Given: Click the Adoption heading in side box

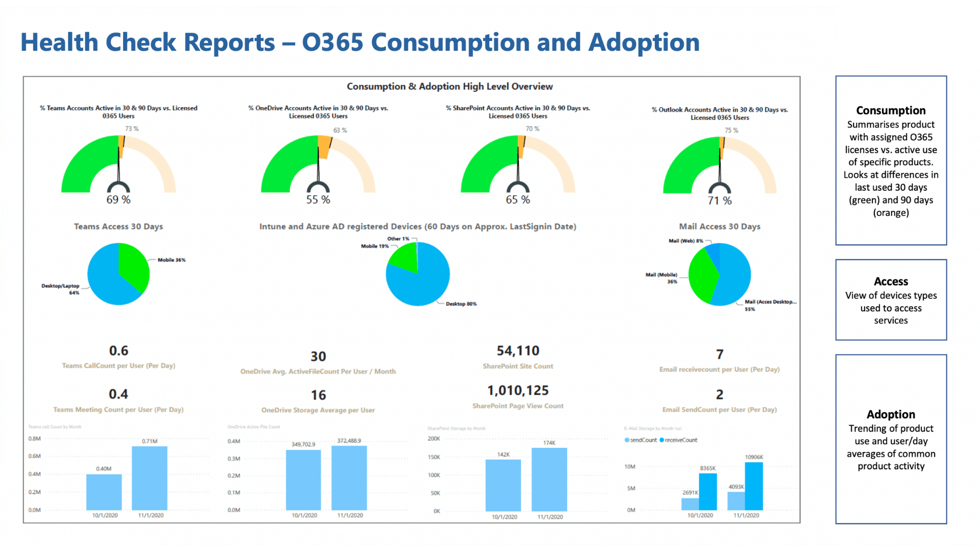Looking at the screenshot, I should (x=891, y=414).
